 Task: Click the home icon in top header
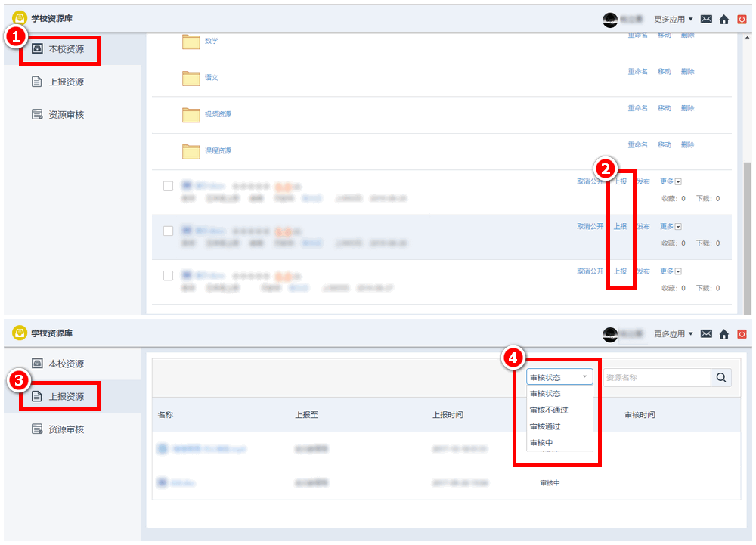[x=724, y=19]
